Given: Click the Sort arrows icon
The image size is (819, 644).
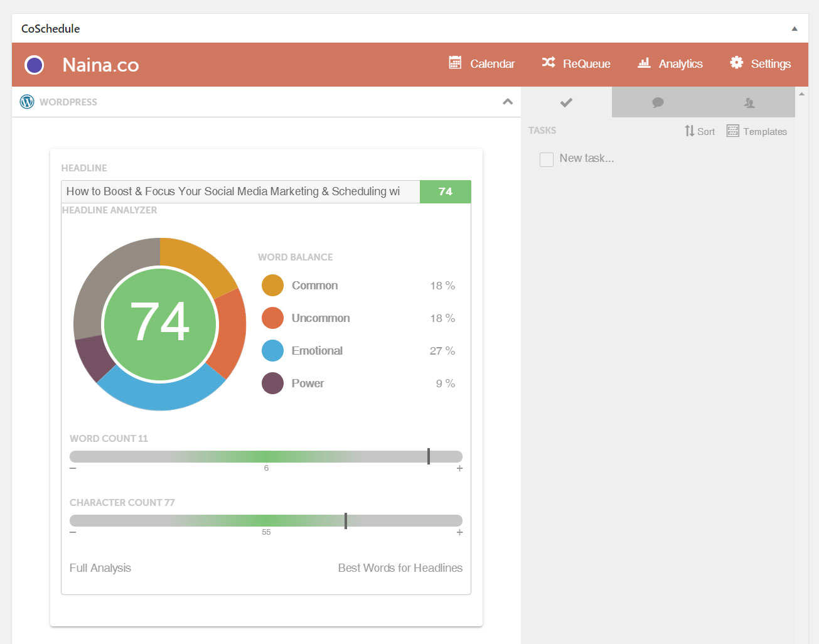Looking at the screenshot, I should click(689, 131).
